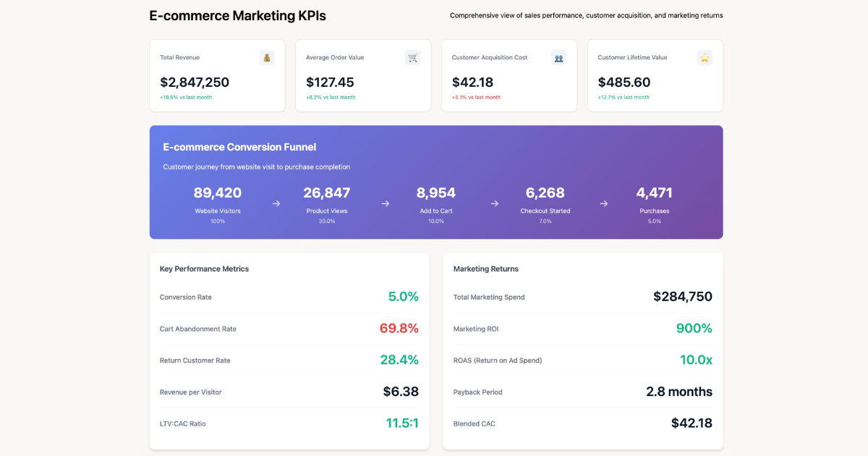
Task: Click the Revenue per Visitor label
Action: pos(191,392)
